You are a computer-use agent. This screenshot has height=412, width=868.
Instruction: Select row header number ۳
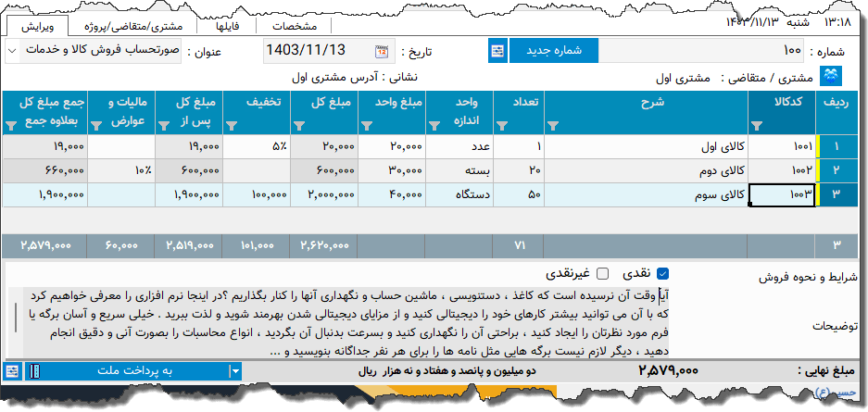pyautogui.click(x=837, y=194)
